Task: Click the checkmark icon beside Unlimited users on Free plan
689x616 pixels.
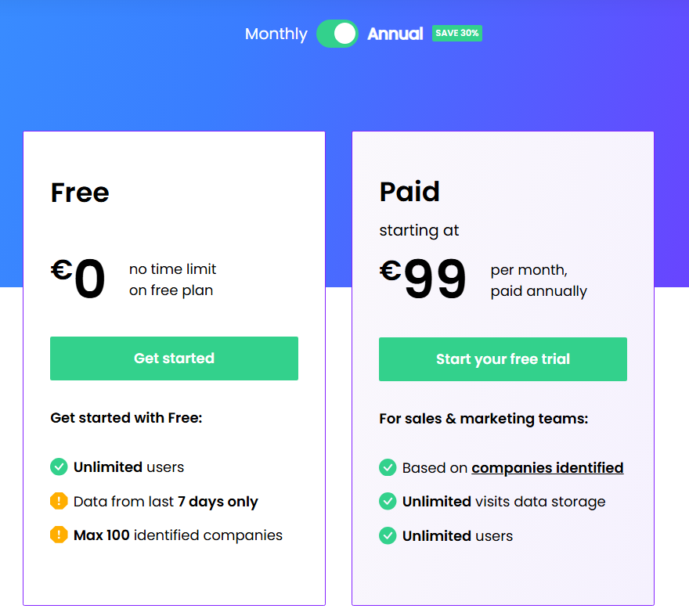Action: click(x=59, y=467)
